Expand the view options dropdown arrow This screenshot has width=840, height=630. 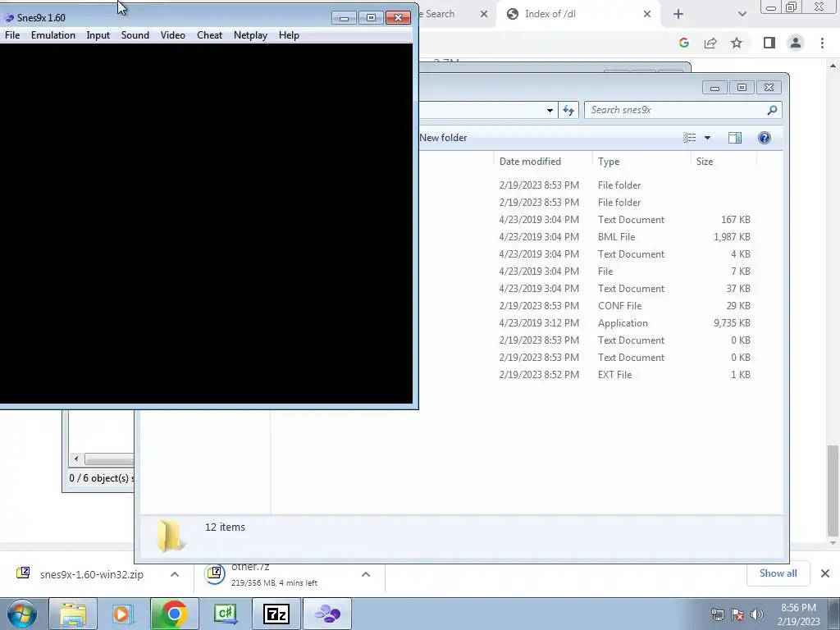coord(707,138)
